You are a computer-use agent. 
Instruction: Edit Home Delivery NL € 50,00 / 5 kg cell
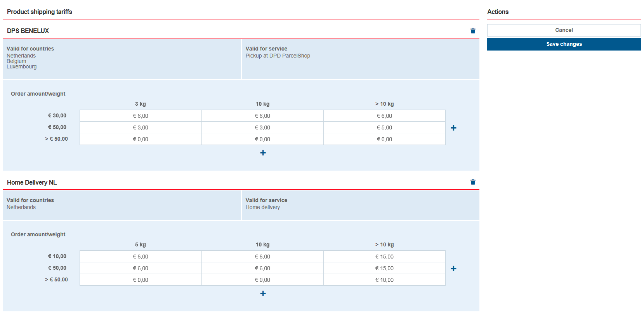(x=141, y=268)
